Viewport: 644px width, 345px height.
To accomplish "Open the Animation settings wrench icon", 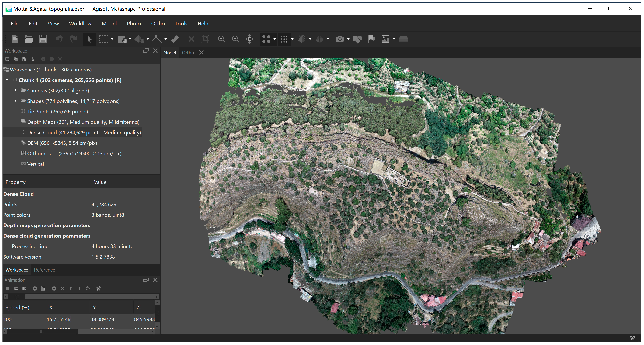I will click(98, 288).
